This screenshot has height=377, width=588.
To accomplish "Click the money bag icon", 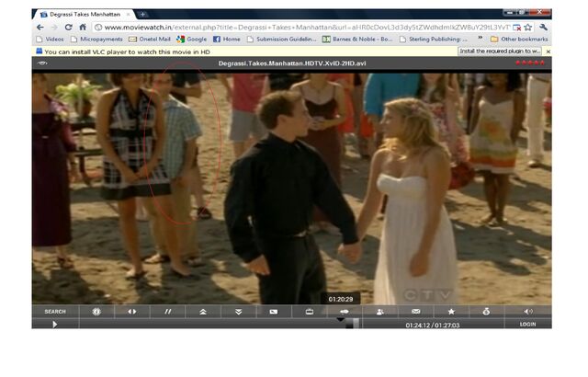I will pos(486,312).
